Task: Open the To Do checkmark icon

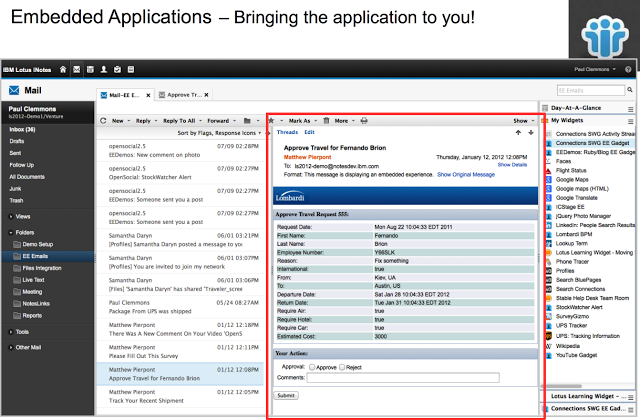Action: tap(117, 70)
